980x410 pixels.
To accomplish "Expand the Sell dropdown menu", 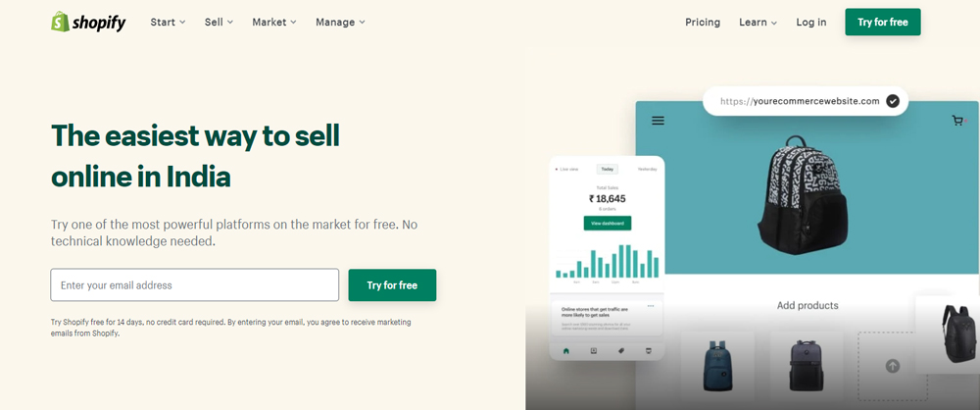I will pos(219,22).
